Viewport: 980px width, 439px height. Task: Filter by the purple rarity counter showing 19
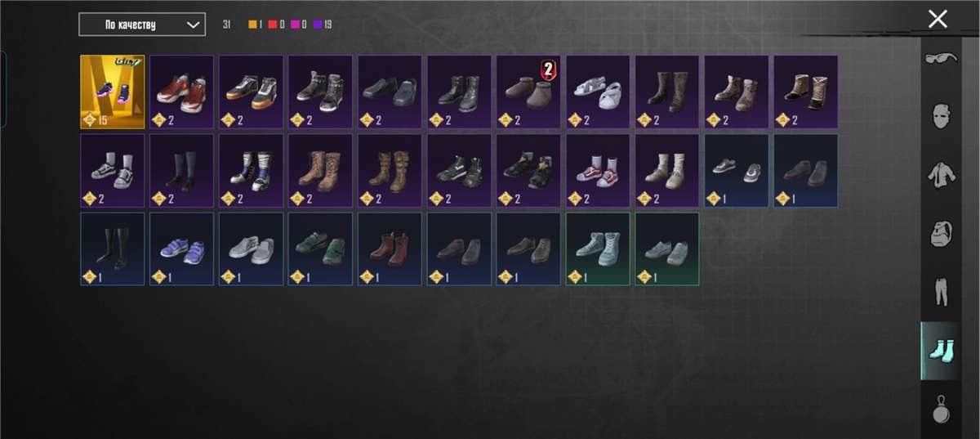323,25
